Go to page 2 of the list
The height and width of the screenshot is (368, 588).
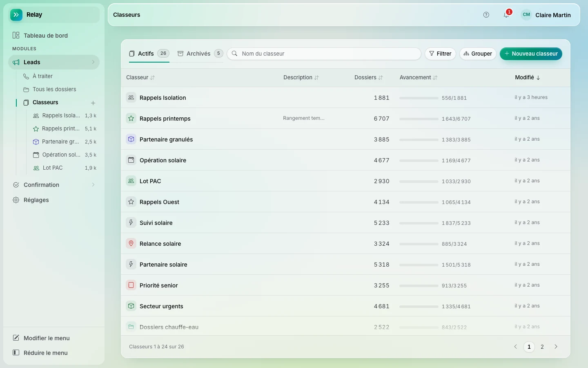(x=542, y=347)
